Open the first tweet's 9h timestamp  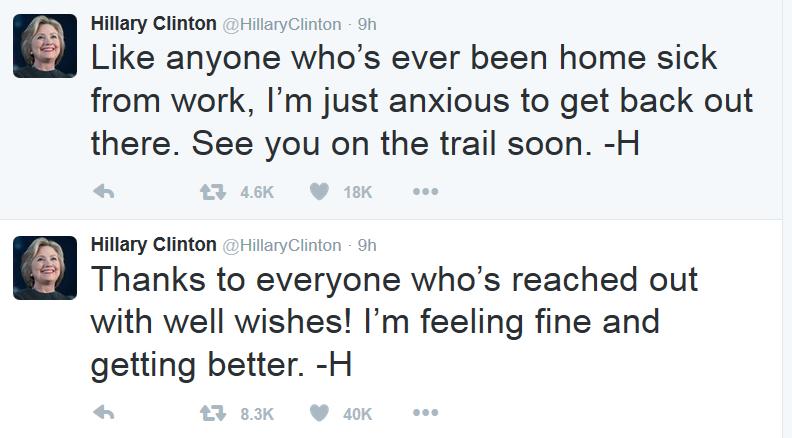coord(367,23)
